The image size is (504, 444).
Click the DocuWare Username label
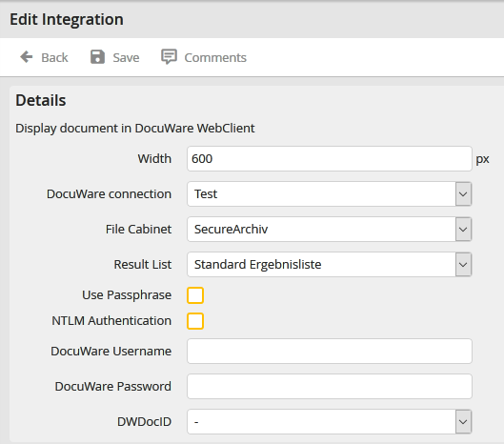point(111,351)
